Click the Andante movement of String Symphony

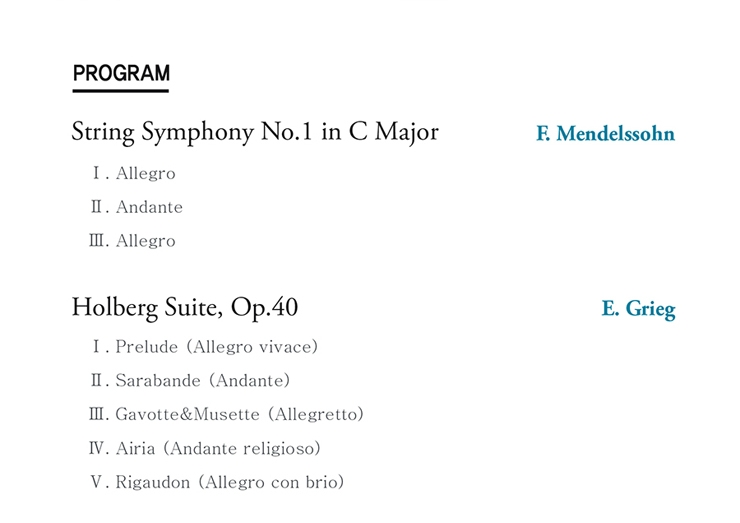point(149,208)
